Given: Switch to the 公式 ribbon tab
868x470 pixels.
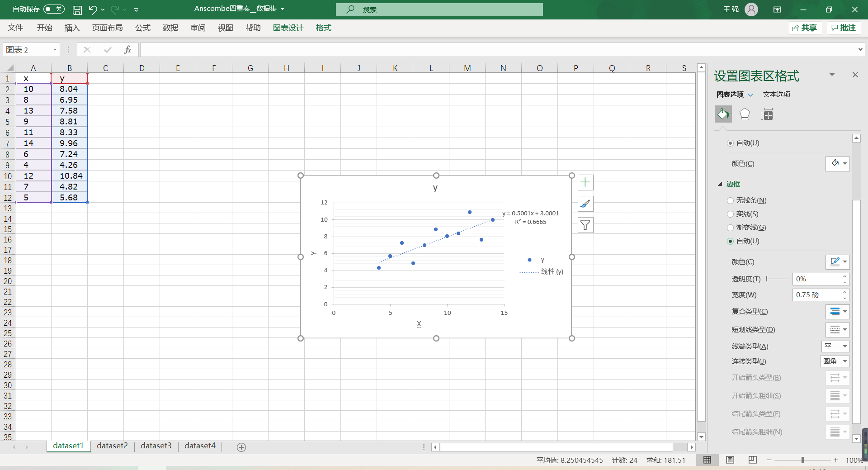Looking at the screenshot, I should pyautogui.click(x=143, y=28).
